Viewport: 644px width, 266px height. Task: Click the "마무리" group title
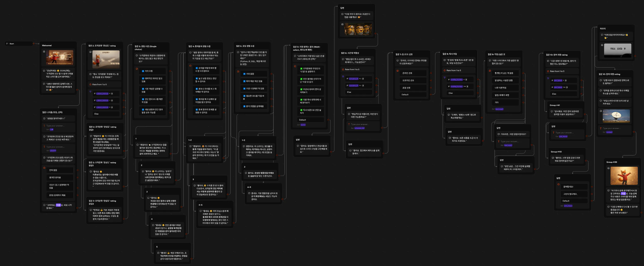tap(603, 28)
